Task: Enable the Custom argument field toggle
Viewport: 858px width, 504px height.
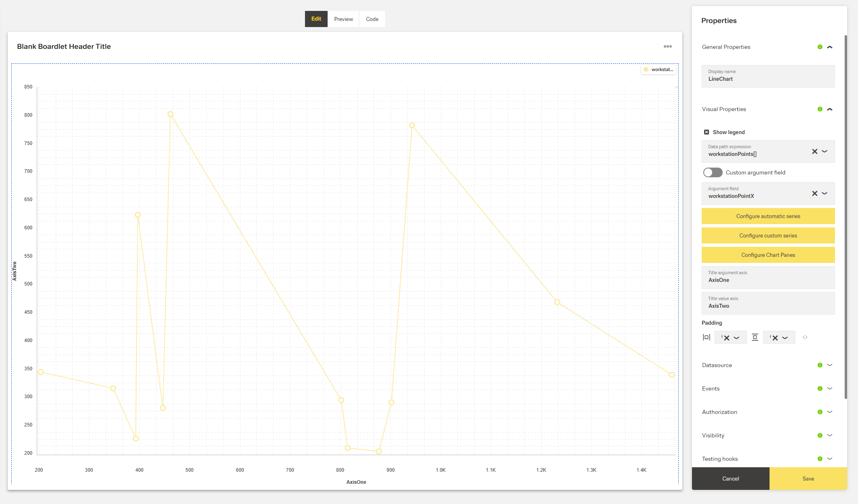Action: click(x=713, y=172)
